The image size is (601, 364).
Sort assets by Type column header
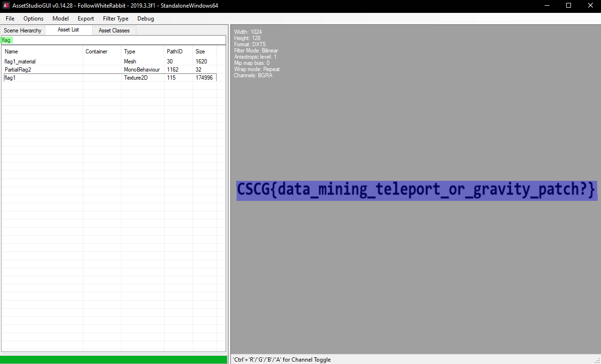point(142,52)
